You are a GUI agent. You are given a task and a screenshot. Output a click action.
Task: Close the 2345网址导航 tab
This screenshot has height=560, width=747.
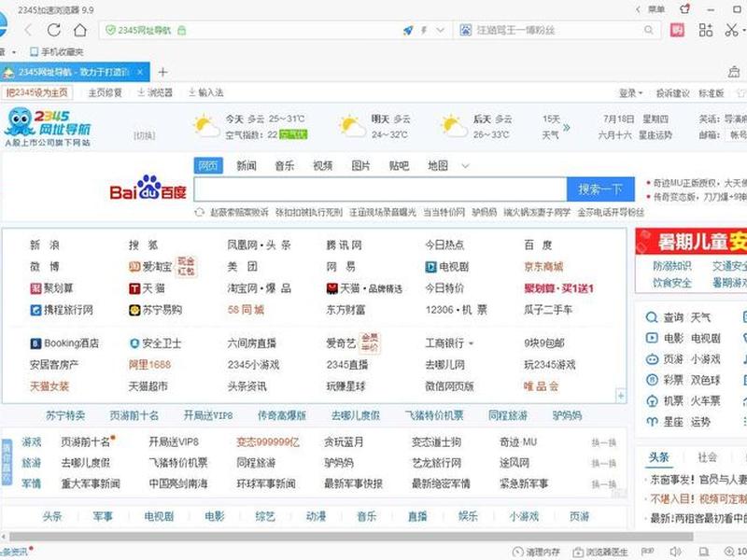[140, 72]
